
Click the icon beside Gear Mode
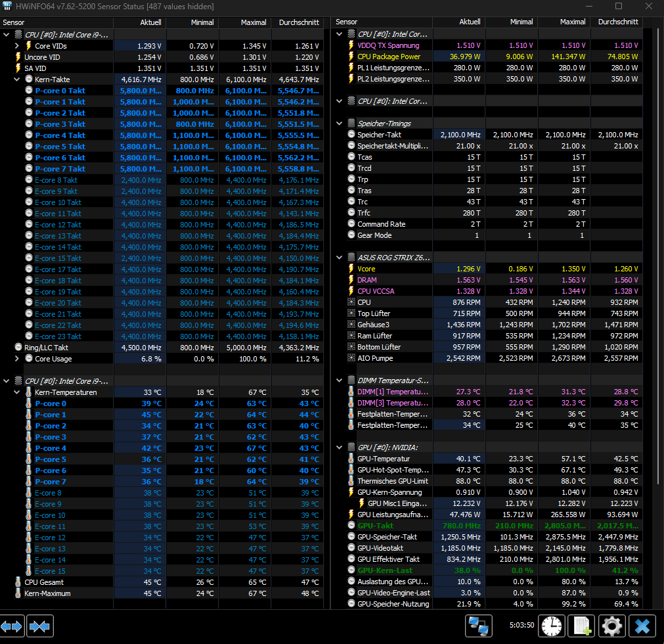pos(351,235)
